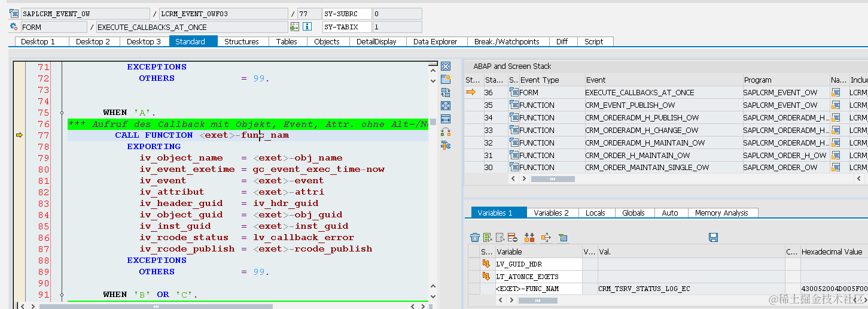The width and height of the screenshot is (868, 309).
Task: Click the orange export arrow icon in Variables toolbar
Action: point(546,238)
